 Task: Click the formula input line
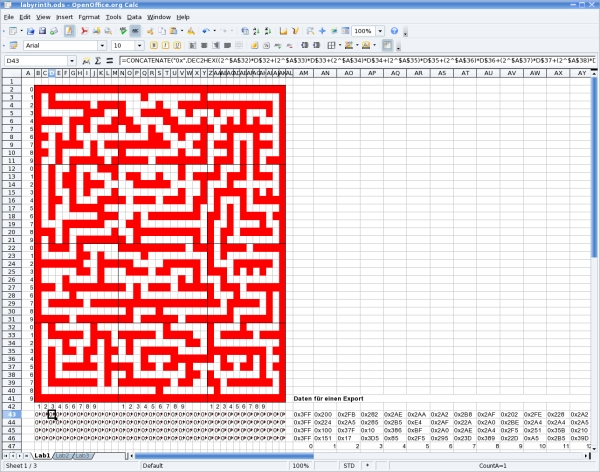point(350,61)
